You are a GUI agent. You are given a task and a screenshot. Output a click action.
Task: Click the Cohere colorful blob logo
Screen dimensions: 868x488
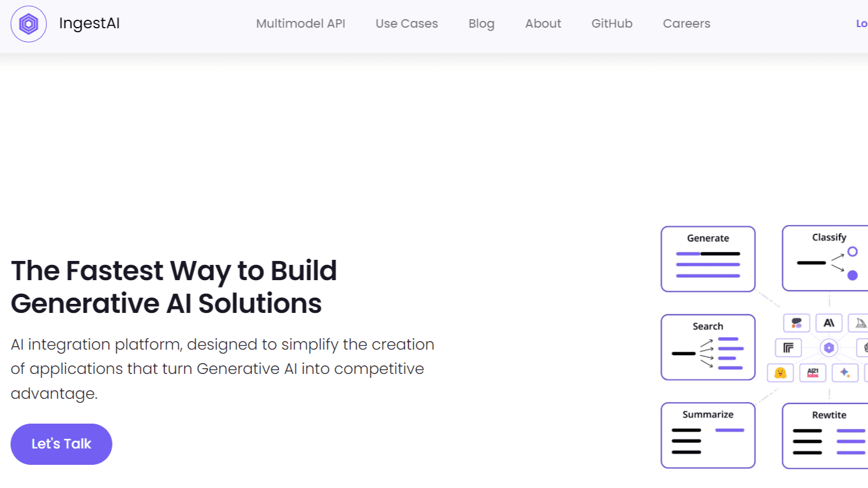(x=796, y=323)
